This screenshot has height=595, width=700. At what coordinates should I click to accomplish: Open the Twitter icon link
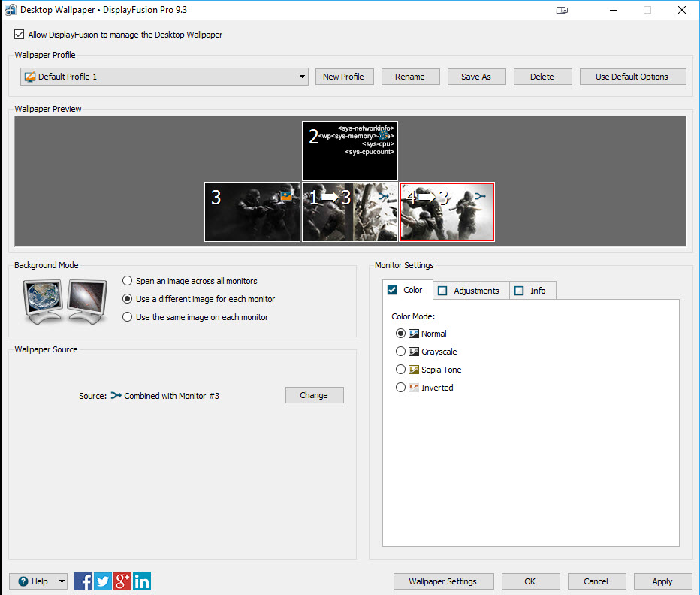103,581
